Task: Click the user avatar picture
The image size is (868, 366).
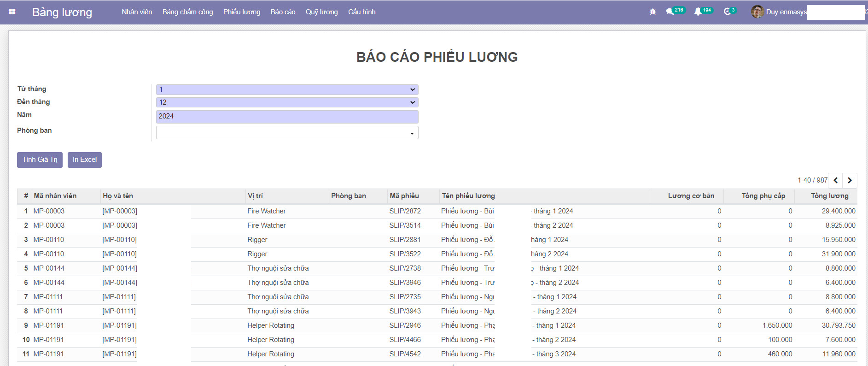Action: 757,12
